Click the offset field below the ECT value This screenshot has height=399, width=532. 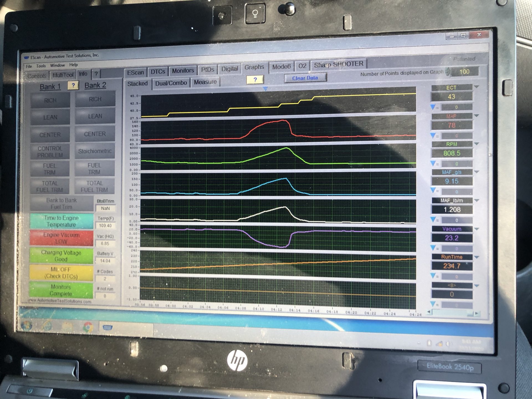456,107
